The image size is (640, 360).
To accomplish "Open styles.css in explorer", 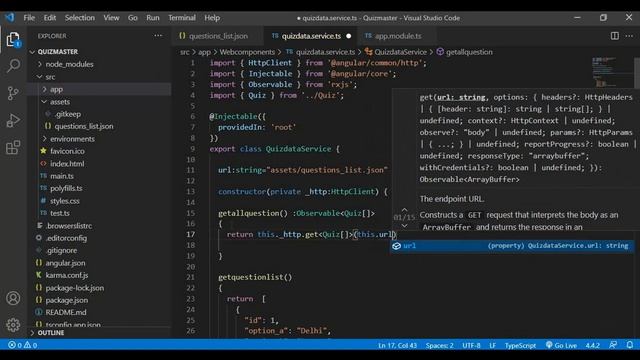I will tap(64, 201).
